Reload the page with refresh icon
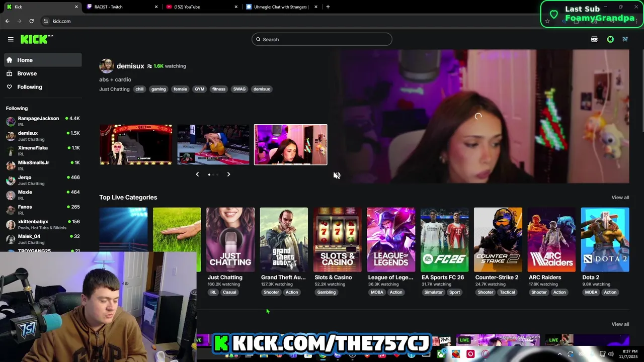The width and height of the screenshot is (644, 362). pos(31,21)
